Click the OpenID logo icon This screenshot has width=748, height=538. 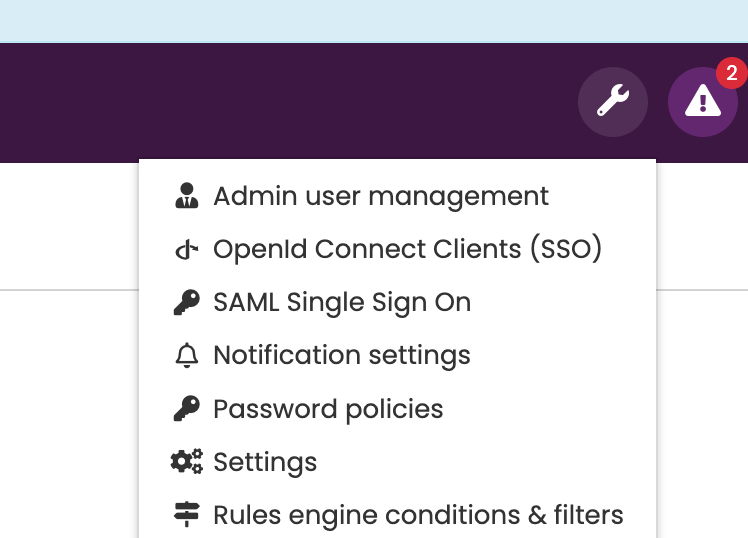coord(187,249)
